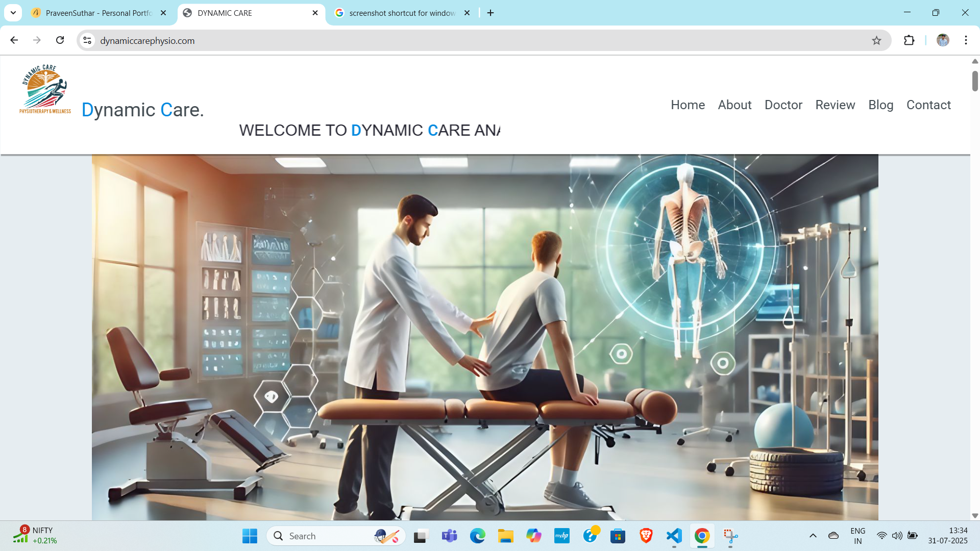Image resolution: width=980 pixels, height=551 pixels.
Task: Go back to the previous page
Action: click(x=14, y=40)
